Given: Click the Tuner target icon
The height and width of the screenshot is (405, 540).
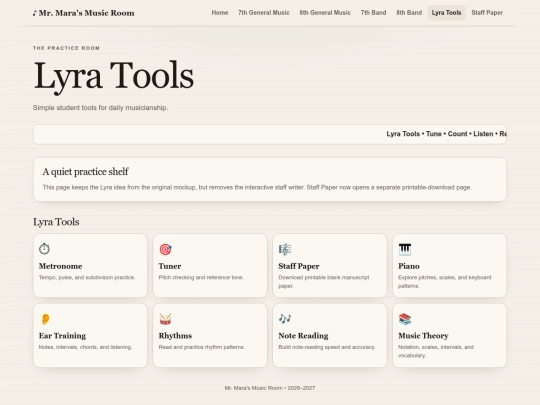Looking at the screenshot, I should point(165,249).
